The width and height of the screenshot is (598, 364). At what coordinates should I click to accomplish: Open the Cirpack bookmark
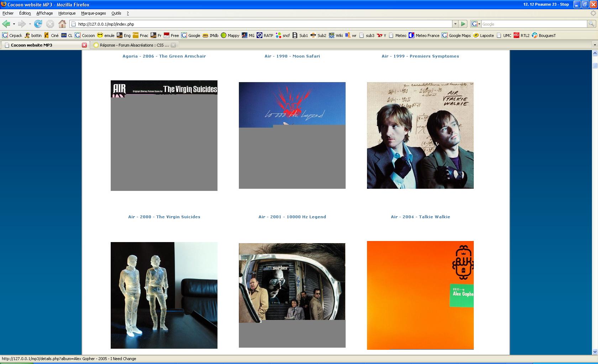(x=12, y=35)
